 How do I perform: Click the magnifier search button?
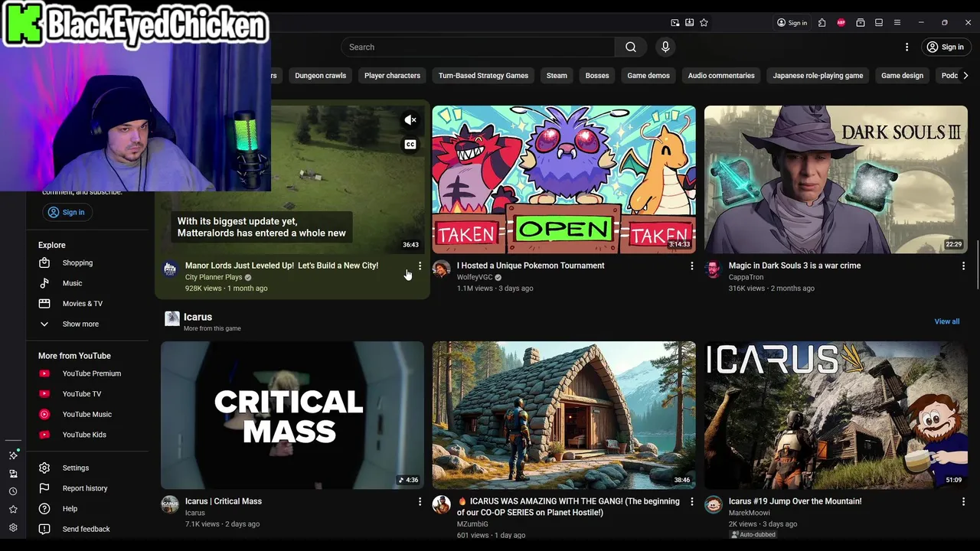[630, 47]
